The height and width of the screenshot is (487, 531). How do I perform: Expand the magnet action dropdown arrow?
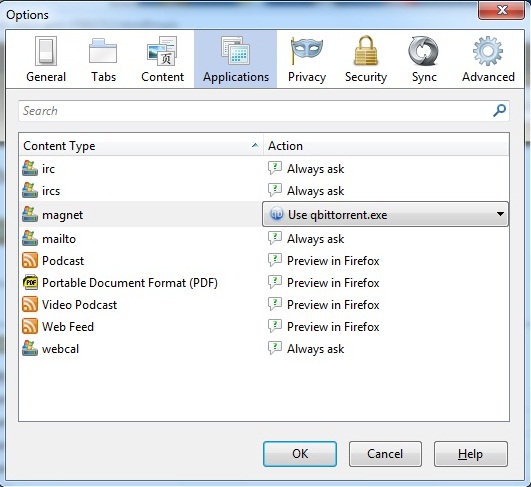pyautogui.click(x=500, y=214)
